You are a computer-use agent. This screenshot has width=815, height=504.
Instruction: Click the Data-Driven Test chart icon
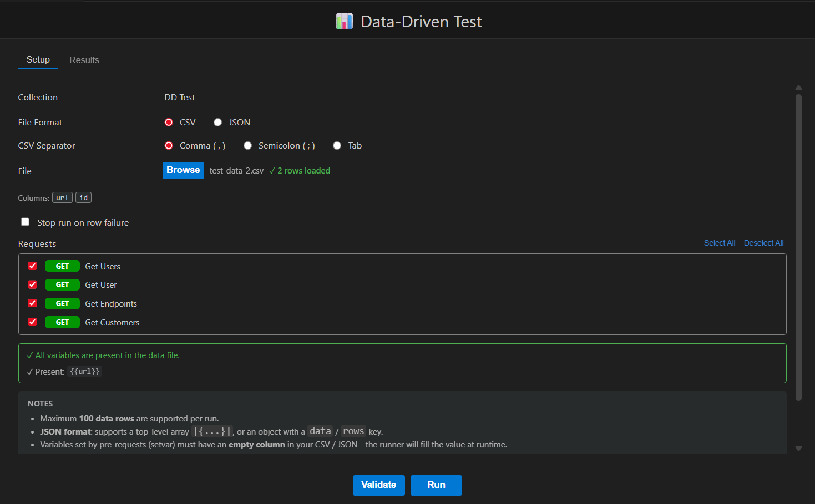click(x=345, y=22)
